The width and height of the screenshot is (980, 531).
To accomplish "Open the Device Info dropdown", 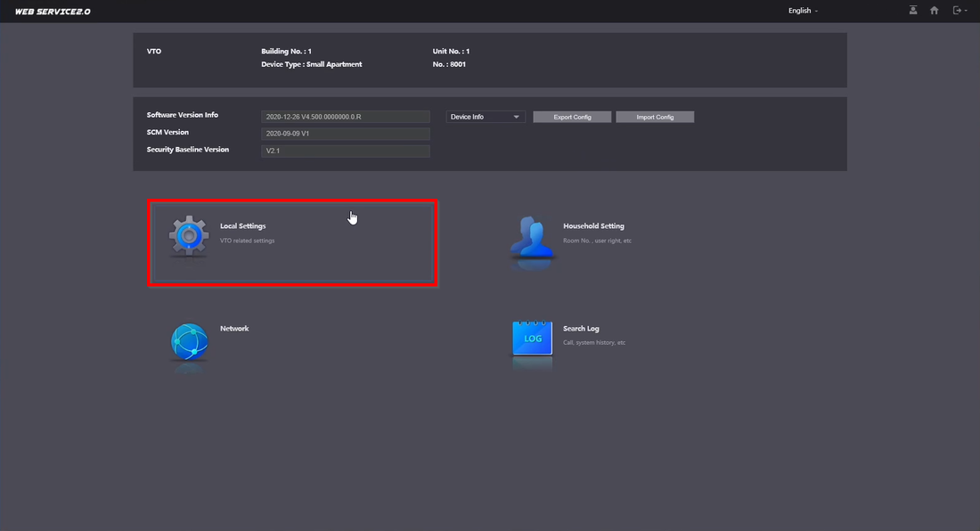I will 486,117.
